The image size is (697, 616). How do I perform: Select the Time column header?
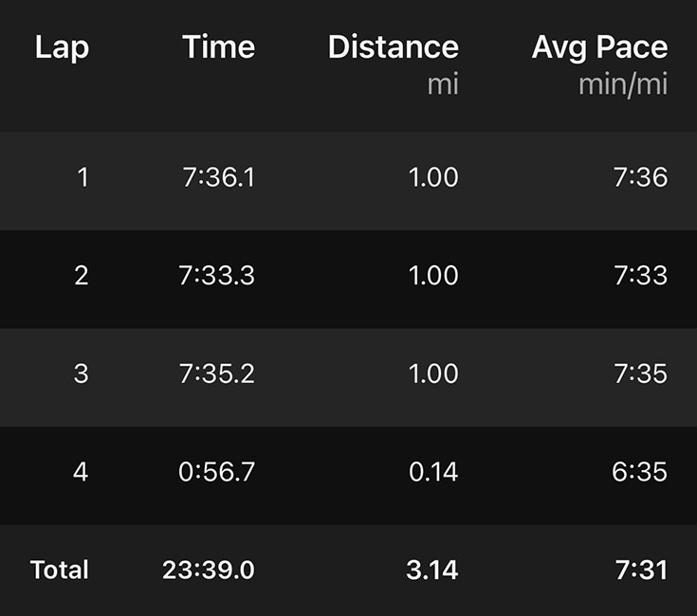(x=218, y=47)
